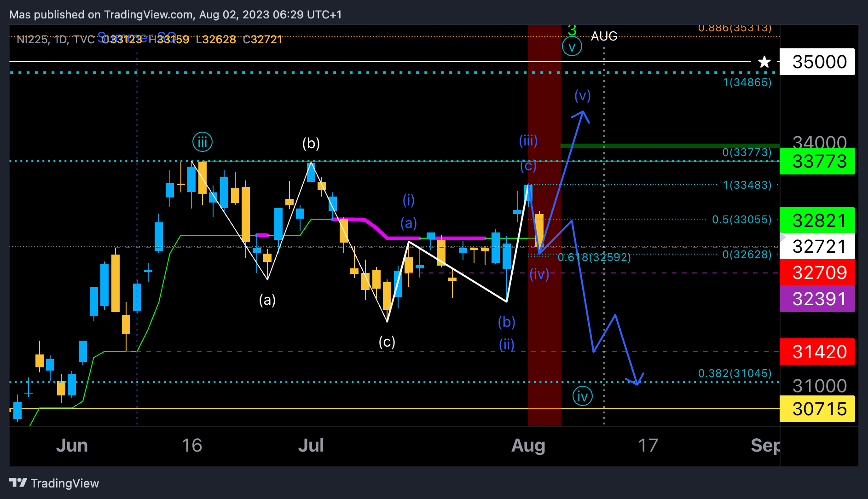
Task: Click the NI225, 1D, TVC symbol title
Action: [56, 40]
